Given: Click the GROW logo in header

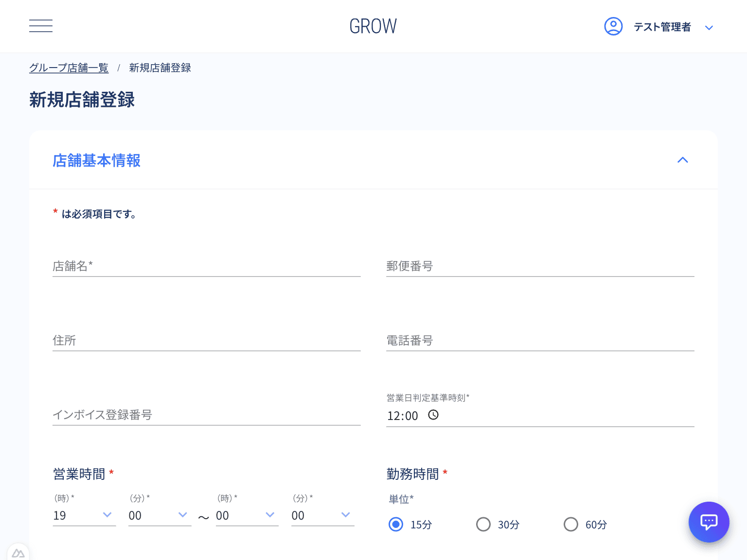Looking at the screenshot, I should coord(373,26).
